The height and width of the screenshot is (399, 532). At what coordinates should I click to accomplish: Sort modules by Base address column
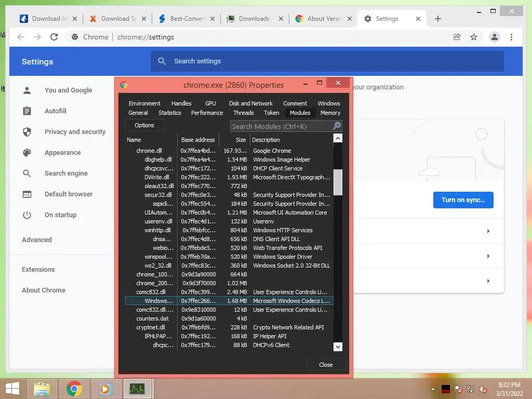pyautogui.click(x=198, y=140)
